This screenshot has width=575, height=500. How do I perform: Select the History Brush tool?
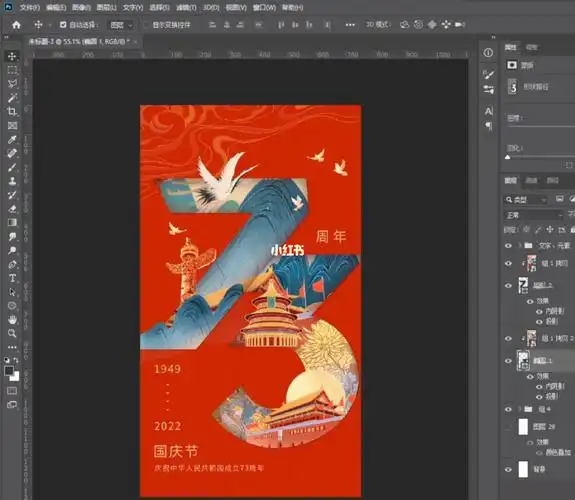click(12, 195)
